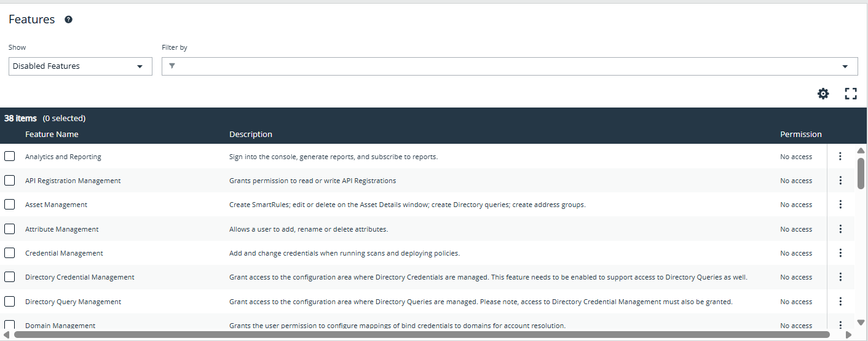Open actions menu for Domain Management
The height and width of the screenshot is (341, 868).
click(x=840, y=324)
